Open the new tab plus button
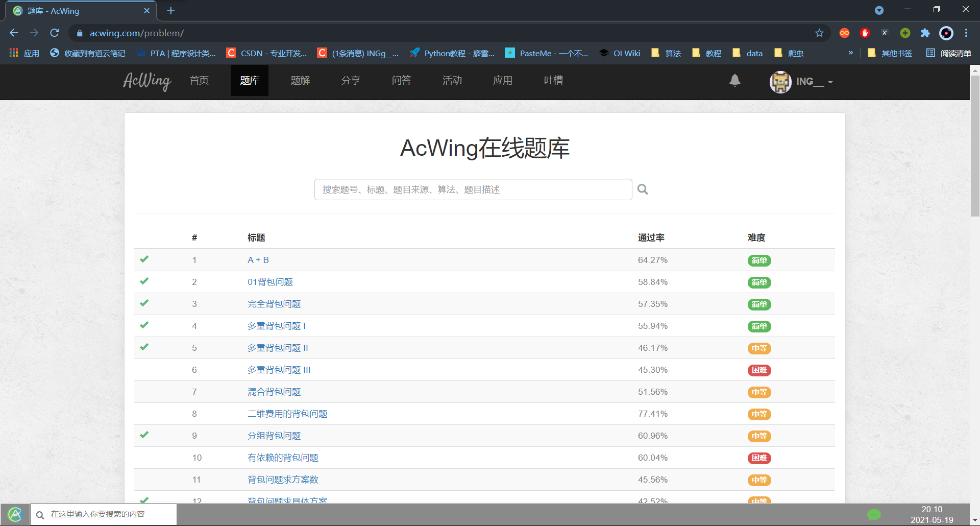Viewport: 980px width, 526px height. tap(171, 10)
